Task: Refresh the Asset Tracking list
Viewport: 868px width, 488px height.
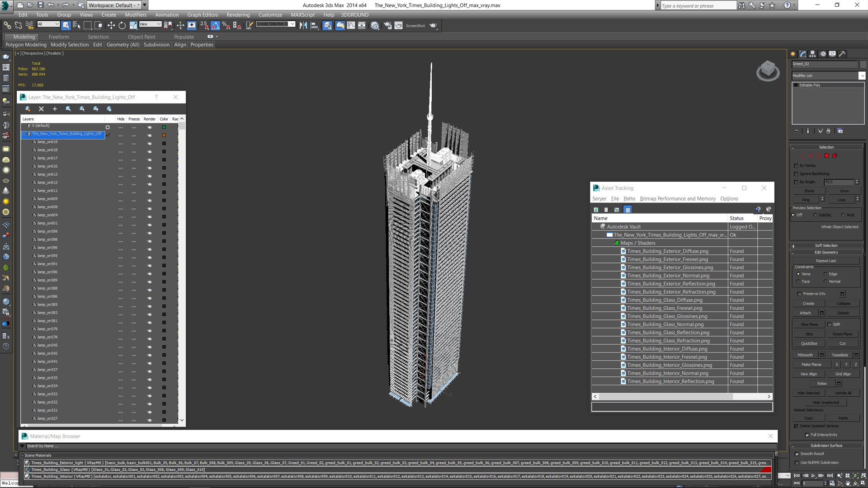Action: tap(596, 210)
